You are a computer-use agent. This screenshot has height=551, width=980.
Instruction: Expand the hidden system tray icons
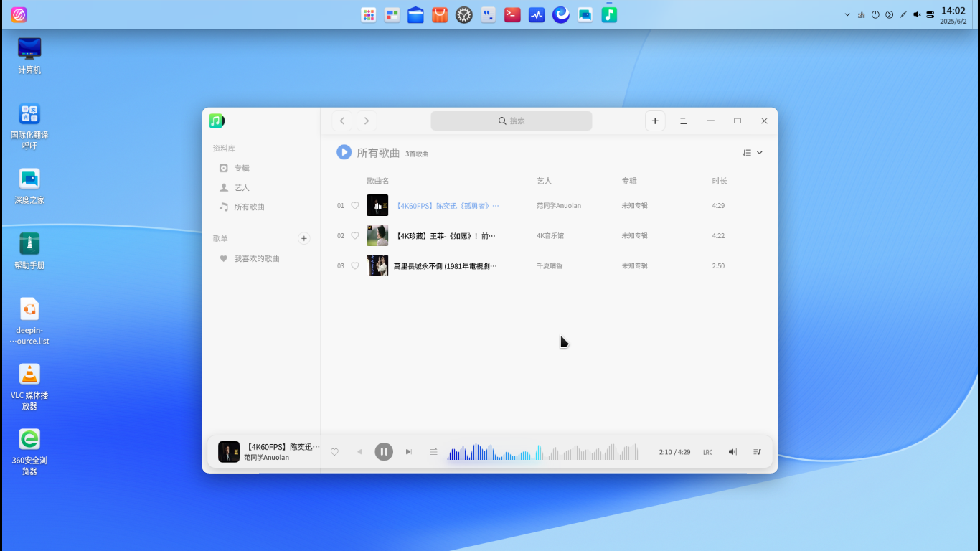click(847, 14)
